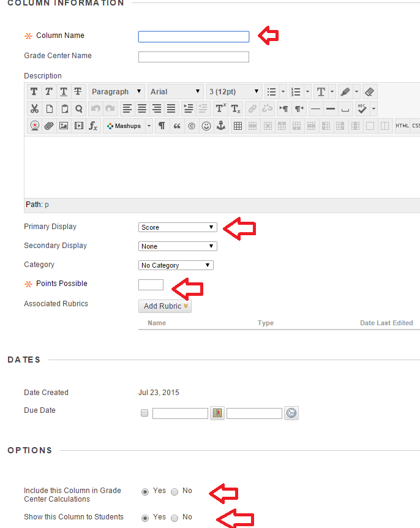
Task: Click the highlight color marker icon
Action: [345, 92]
